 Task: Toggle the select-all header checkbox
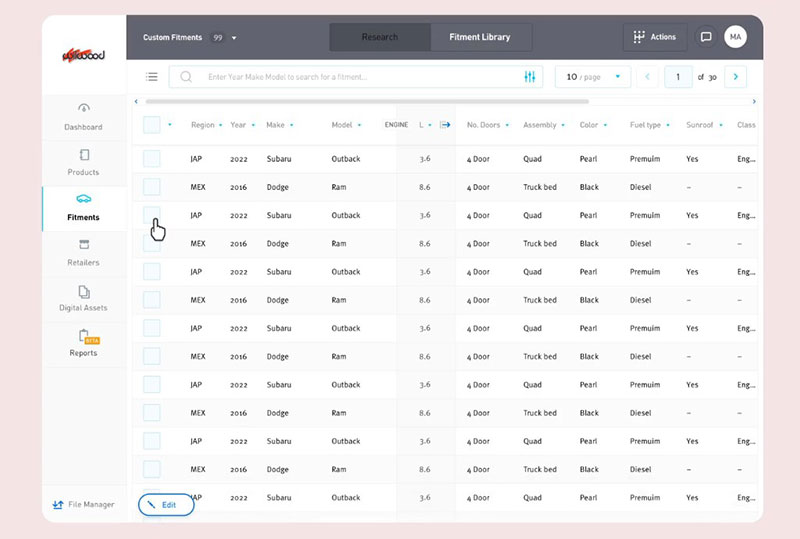[152, 125]
